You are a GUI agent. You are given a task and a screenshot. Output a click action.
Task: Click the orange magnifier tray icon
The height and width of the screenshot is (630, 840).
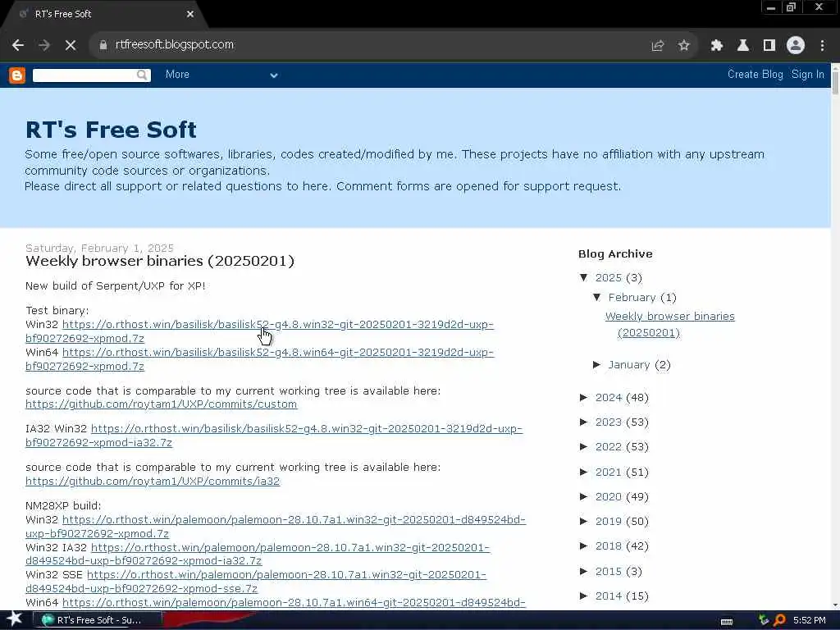click(779, 620)
